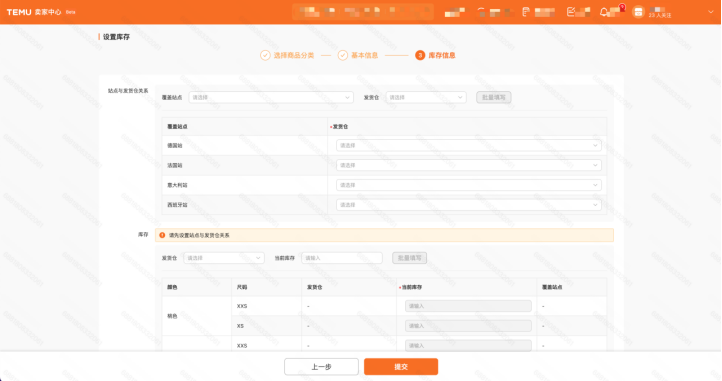Viewport: 722px width, 381px height.
Task: Open the 发货仓 dropdown for 德国站
Action: click(x=468, y=145)
